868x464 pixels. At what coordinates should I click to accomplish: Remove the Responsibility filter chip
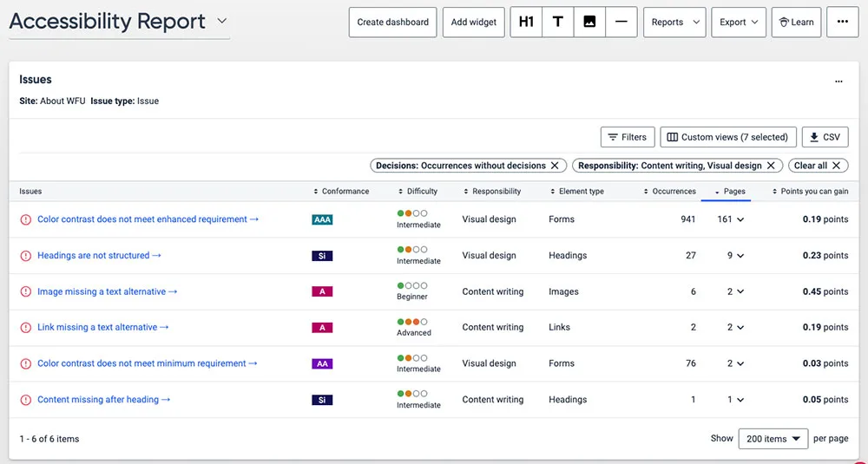click(771, 166)
